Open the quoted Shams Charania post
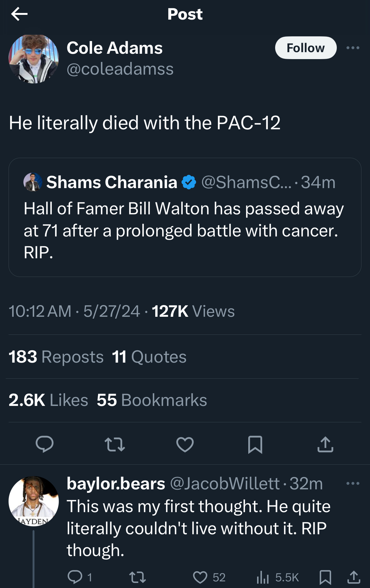 pyautogui.click(x=185, y=217)
